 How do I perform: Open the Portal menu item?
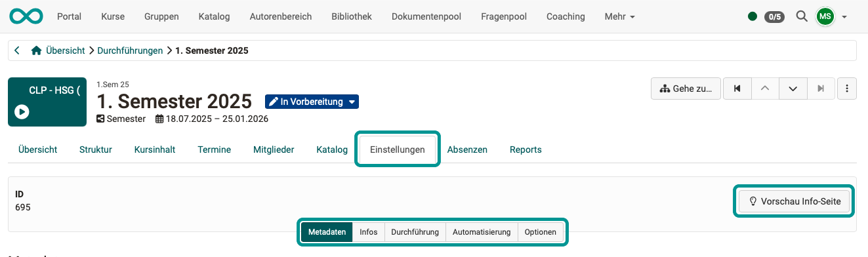point(70,16)
